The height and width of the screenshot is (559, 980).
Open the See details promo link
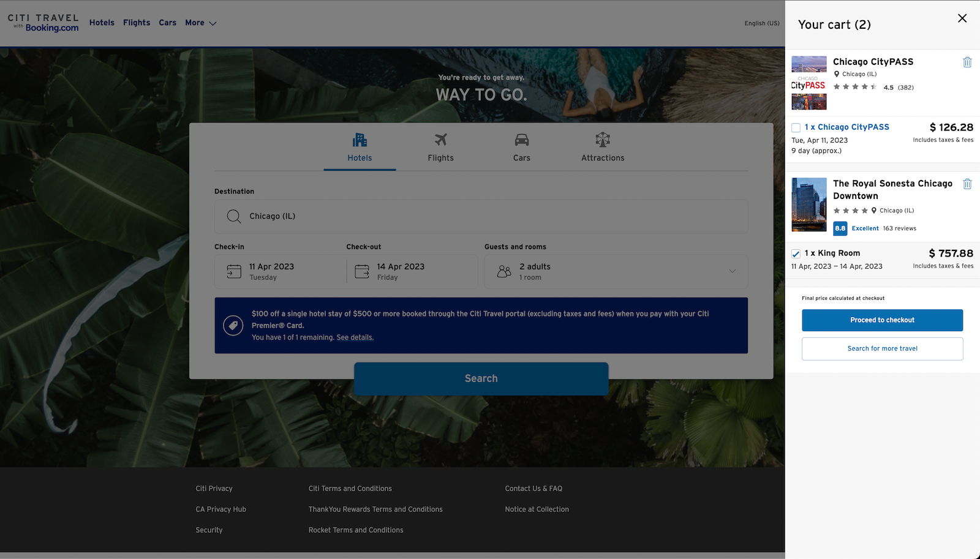click(355, 337)
